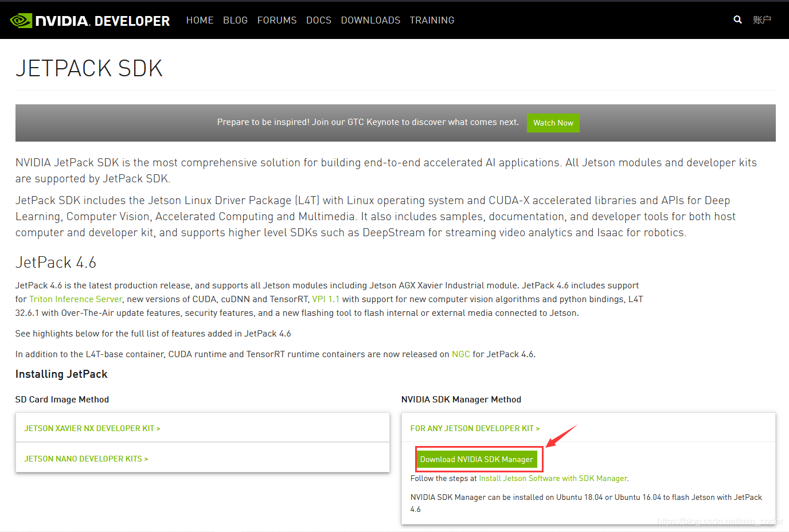Open the search magnifier icon
Screen dimensions: 789x532
(x=737, y=19)
